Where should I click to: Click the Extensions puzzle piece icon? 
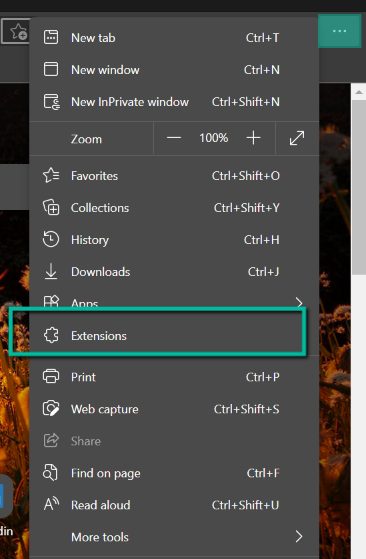(51, 335)
